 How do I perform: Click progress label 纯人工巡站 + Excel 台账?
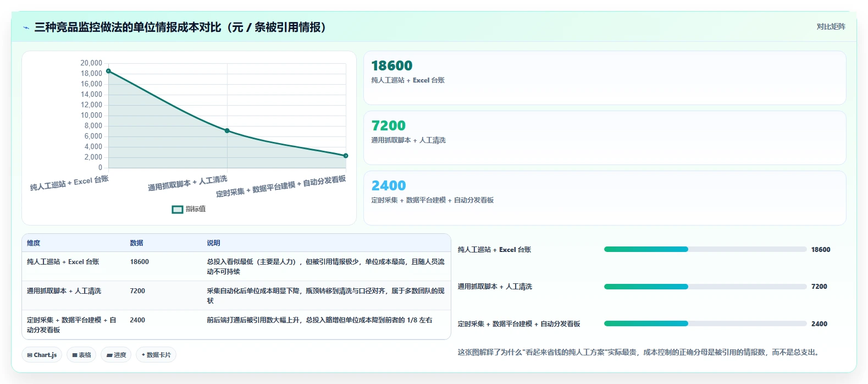[494, 250]
